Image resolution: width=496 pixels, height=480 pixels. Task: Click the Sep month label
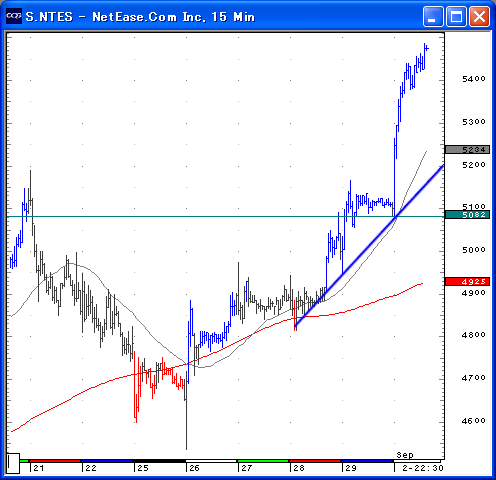[x=405, y=455]
